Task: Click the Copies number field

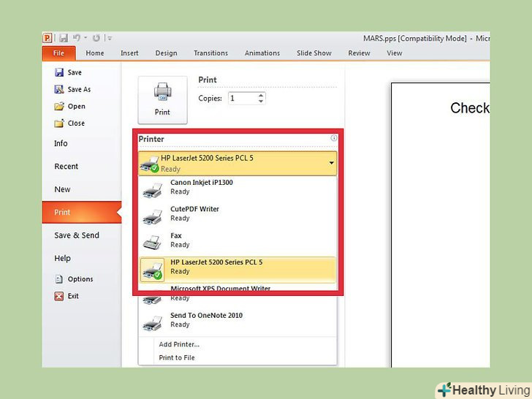Action: pyautogui.click(x=243, y=99)
